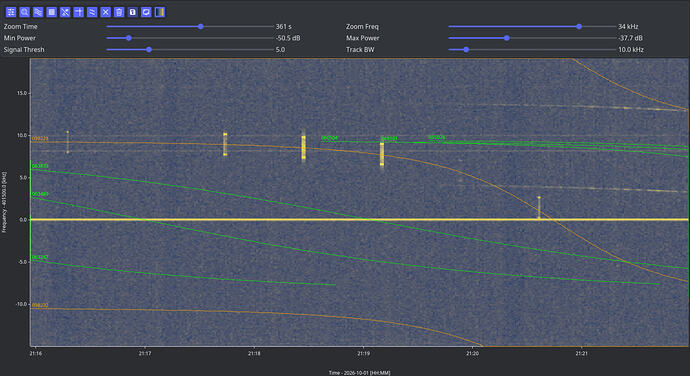Click the 21:19 time axis tick
Image resolution: width=690 pixels, height=376 pixels.
pyautogui.click(x=363, y=354)
